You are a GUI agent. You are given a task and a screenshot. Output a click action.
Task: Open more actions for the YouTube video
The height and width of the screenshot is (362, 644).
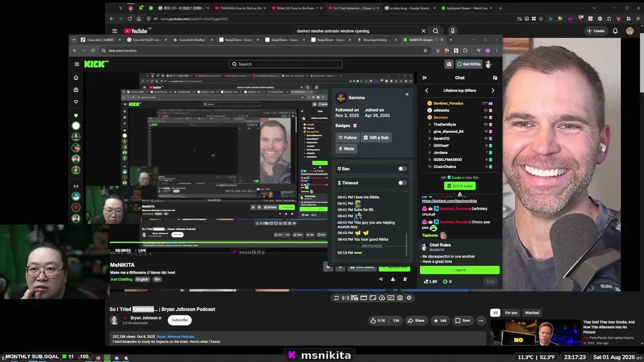click(481, 320)
